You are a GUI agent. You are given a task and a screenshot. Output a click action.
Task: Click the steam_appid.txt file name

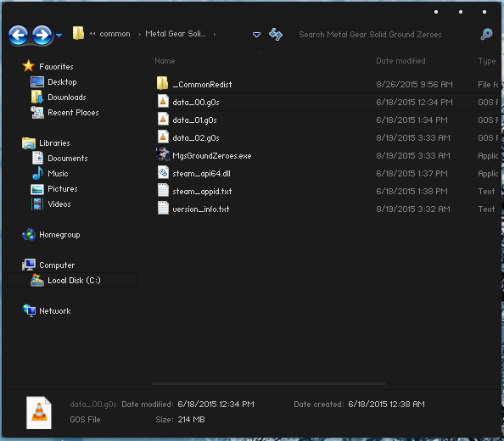202,192
